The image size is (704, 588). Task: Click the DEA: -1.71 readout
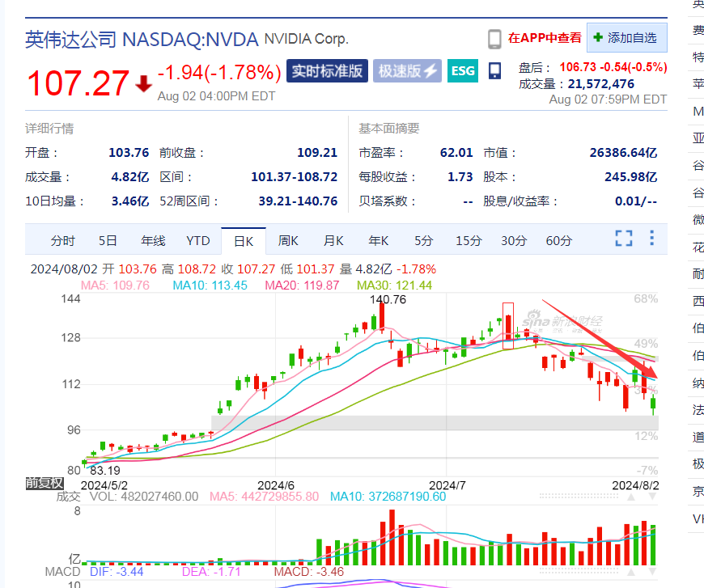coord(211,572)
